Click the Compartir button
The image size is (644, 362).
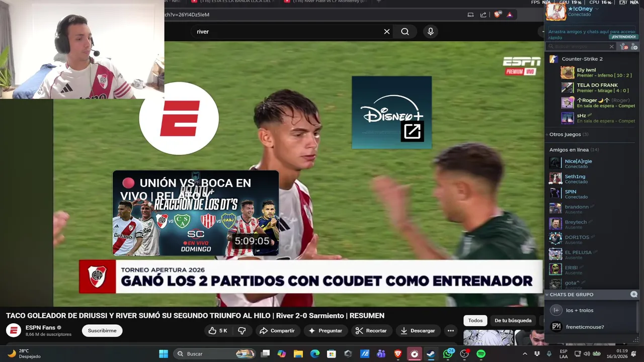277,330
